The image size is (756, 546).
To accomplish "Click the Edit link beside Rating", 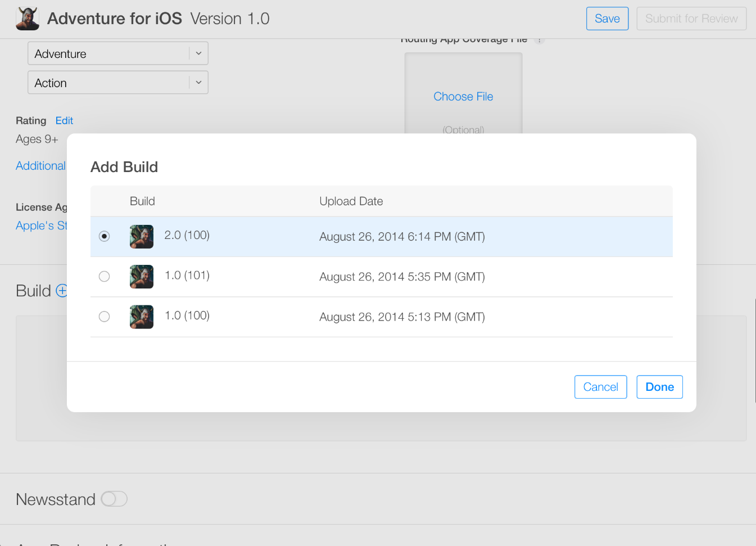I will [x=64, y=120].
